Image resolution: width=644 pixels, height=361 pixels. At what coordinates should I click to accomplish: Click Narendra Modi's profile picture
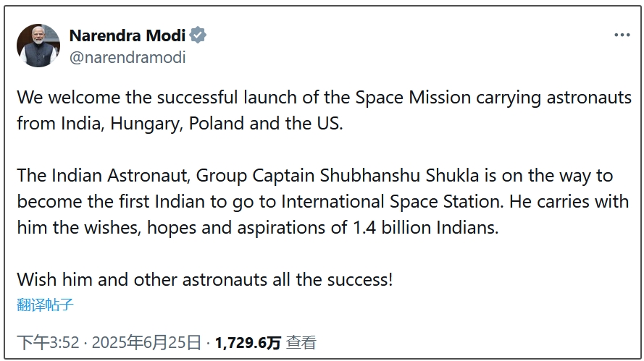pyautogui.click(x=38, y=46)
